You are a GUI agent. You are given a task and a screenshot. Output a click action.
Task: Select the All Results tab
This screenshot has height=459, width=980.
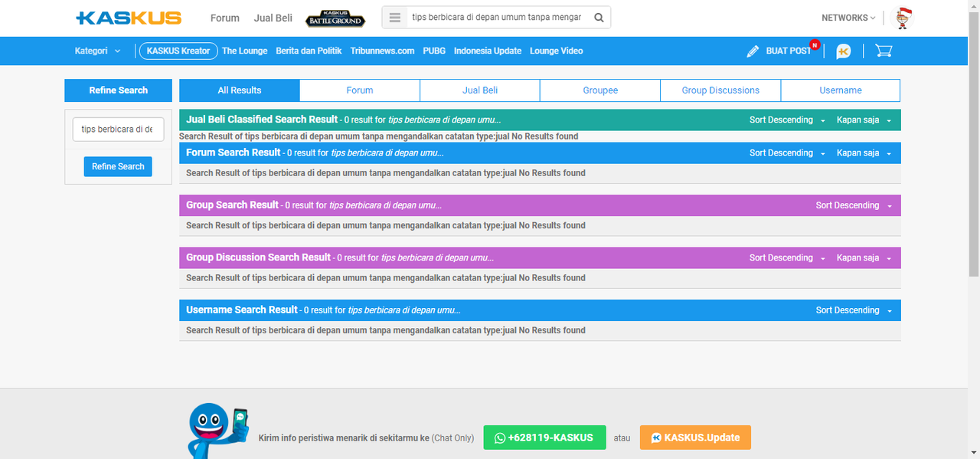[x=240, y=90]
